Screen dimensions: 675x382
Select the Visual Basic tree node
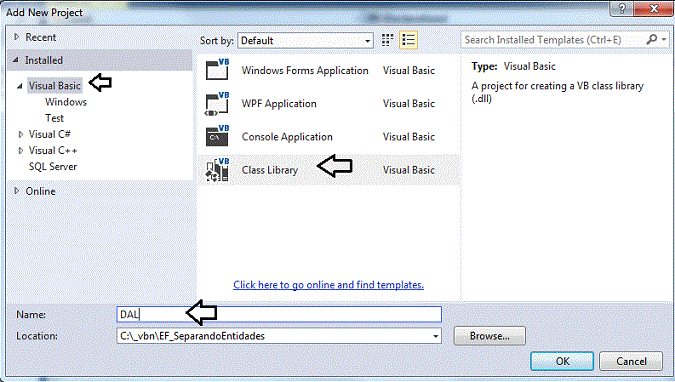tap(55, 86)
